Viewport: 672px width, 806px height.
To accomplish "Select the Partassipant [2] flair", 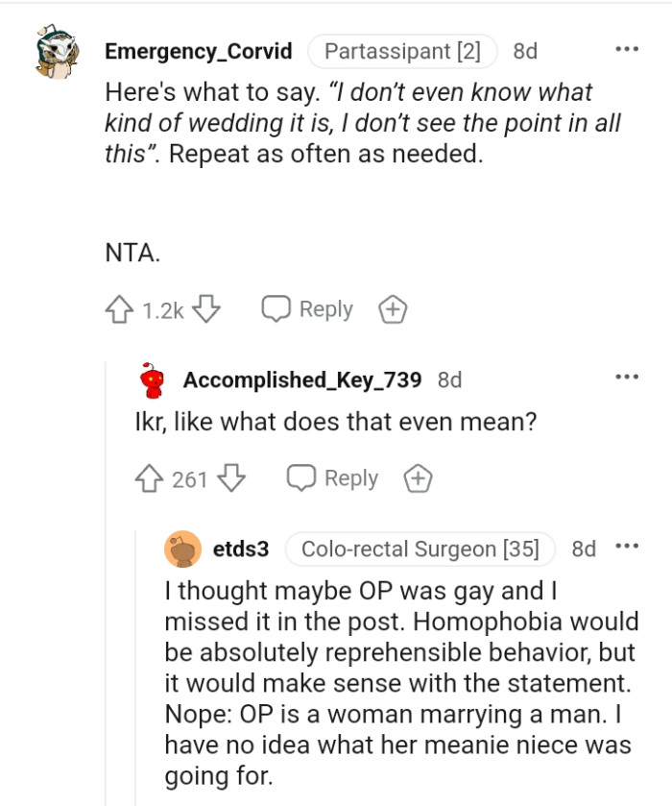I will [x=402, y=51].
